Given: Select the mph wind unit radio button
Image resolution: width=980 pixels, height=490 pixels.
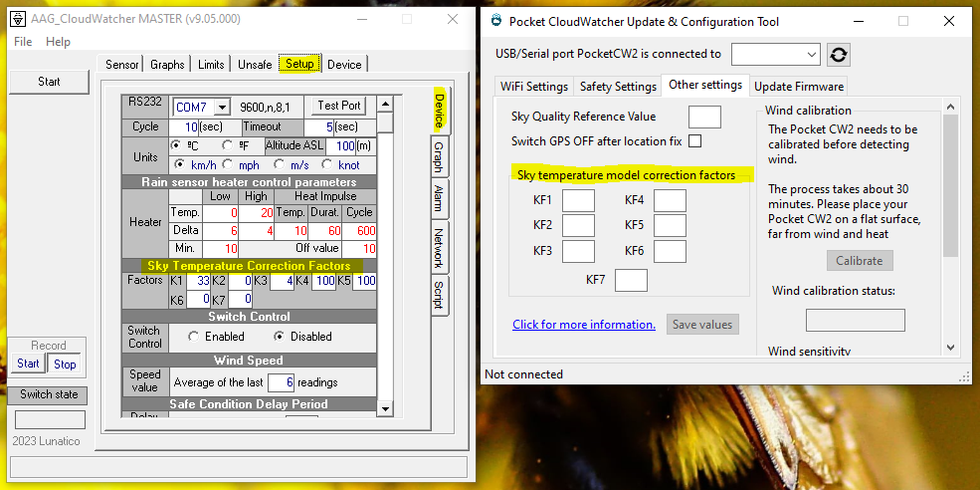Looking at the screenshot, I should 228,164.
